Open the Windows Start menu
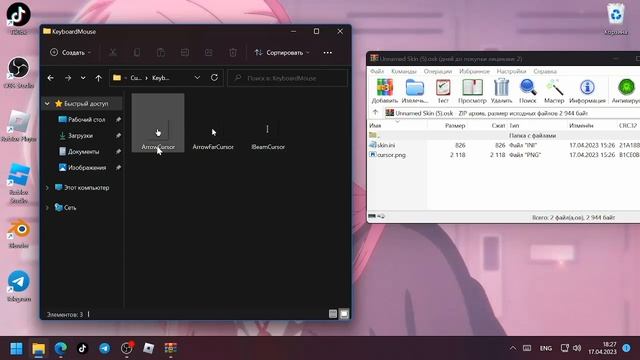The height and width of the screenshot is (360, 640). pyautogui.click(x=16, y=348)
